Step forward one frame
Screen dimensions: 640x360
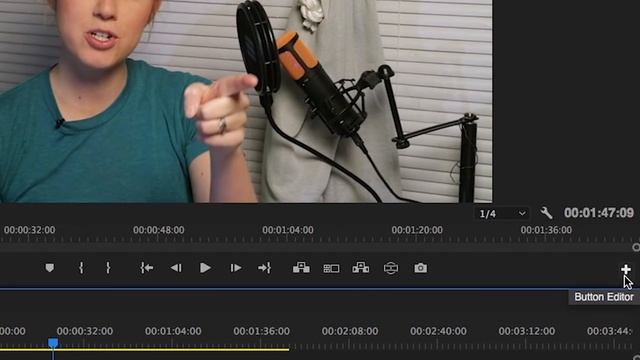pyautogui.click(x=236, y=268)
